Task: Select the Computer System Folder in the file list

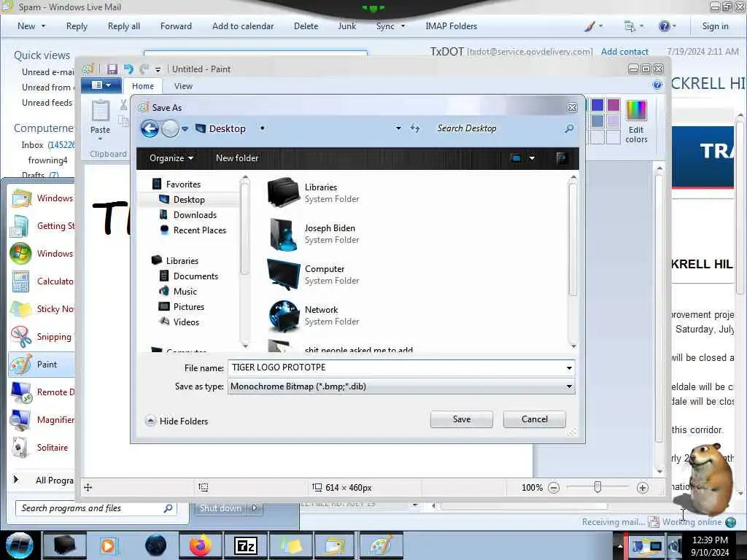Action: [314, 275]
